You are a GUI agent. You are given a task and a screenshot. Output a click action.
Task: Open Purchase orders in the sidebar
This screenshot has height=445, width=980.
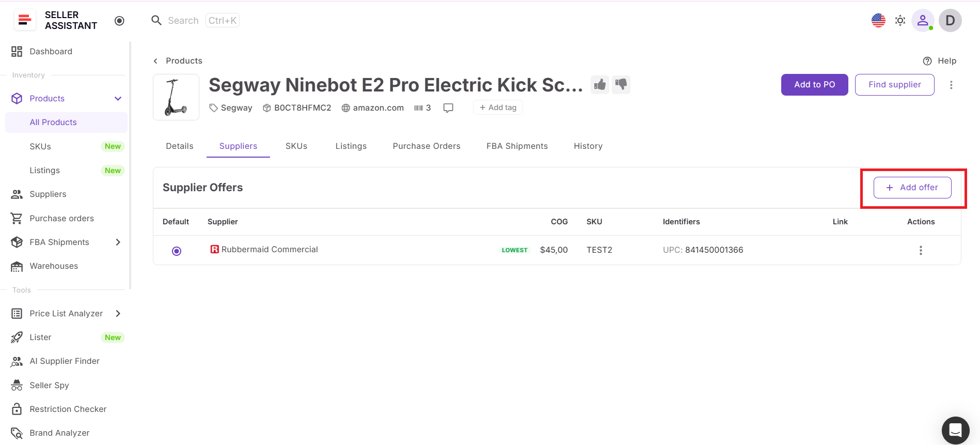62,219
